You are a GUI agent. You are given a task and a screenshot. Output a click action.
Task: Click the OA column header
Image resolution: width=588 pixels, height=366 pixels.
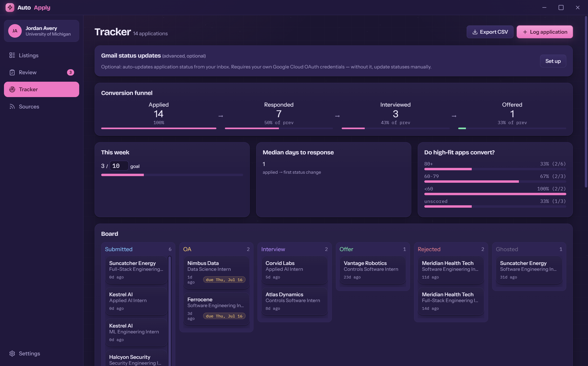pos(216,249)
